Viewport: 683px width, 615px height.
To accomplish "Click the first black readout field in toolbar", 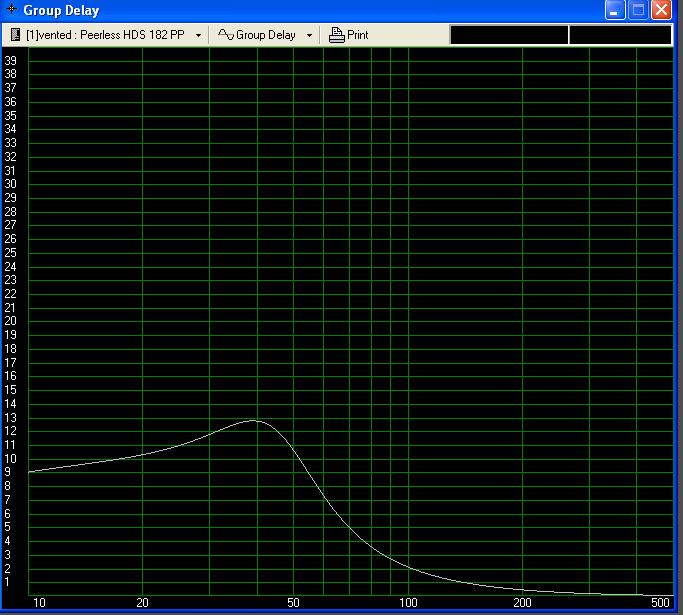I will pyautogui.click(x=509, y=35).
